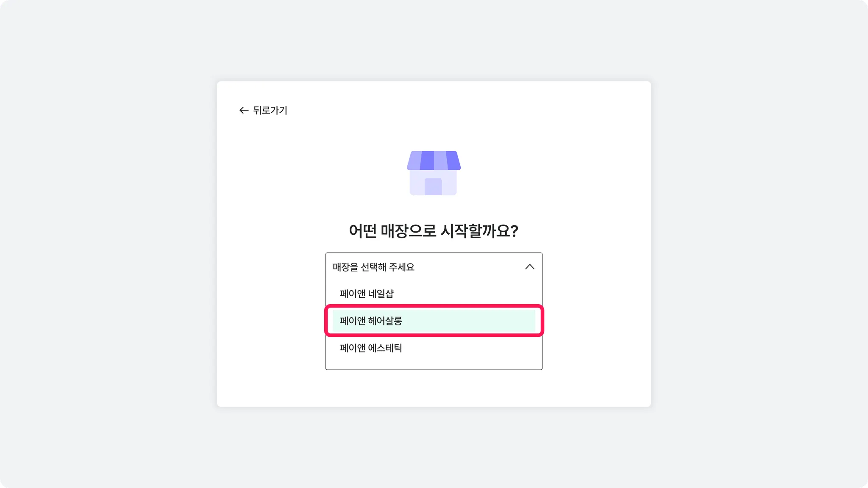Click the door on the store icon
Viewport: 868px width, 488px height.
pos(433,187)
